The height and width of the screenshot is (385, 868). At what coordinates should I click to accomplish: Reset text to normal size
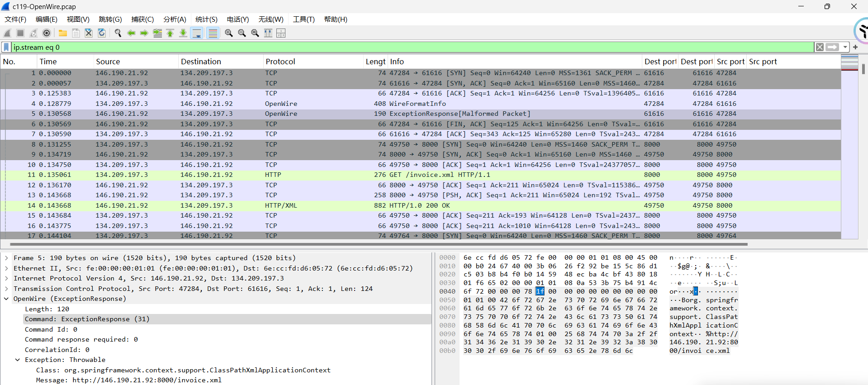(x=255, y=33)
